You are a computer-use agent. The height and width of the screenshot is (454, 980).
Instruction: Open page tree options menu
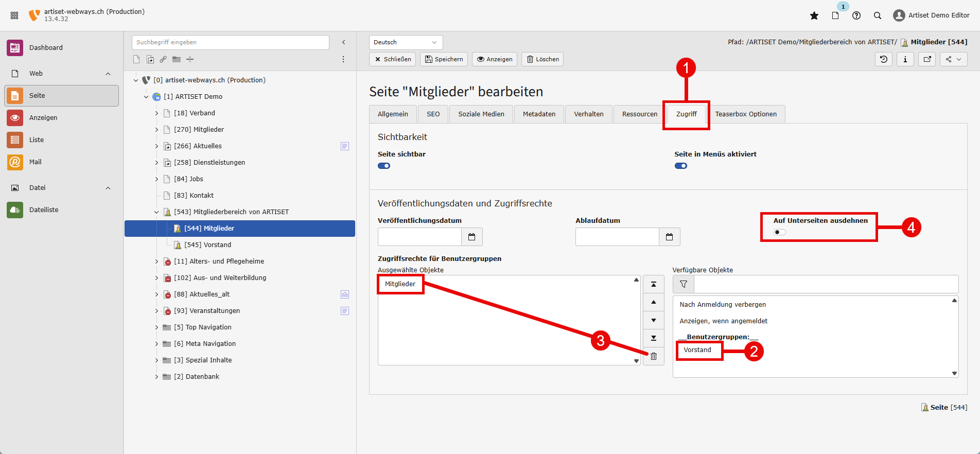(343, 59)
